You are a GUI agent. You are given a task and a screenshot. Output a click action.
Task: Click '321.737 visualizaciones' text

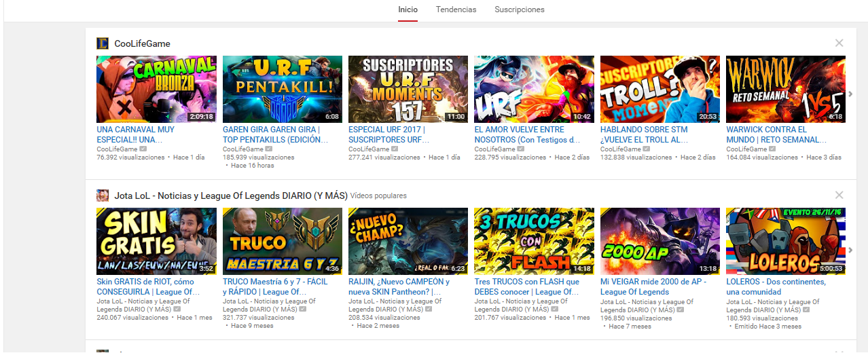point(259,317)
